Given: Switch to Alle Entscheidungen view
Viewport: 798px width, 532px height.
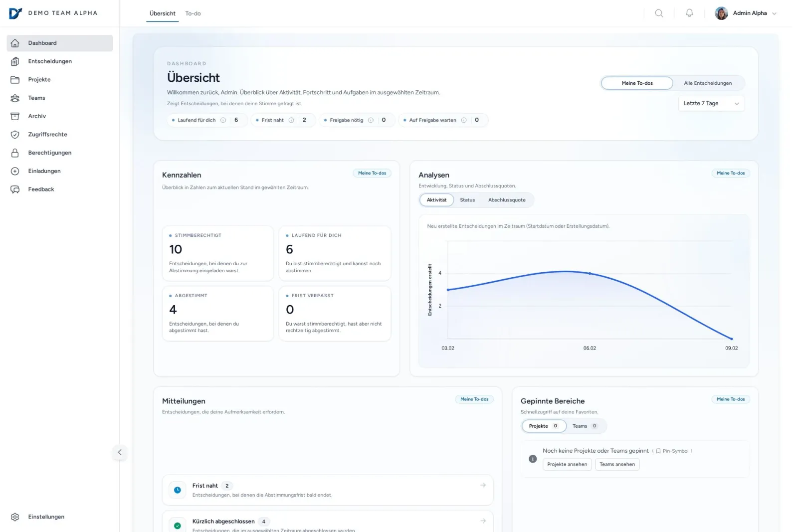Looking at the screenshot, I should [708, 83].
